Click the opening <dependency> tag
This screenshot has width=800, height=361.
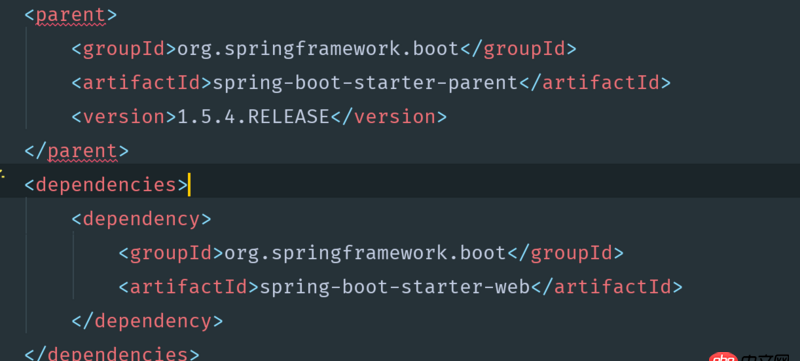tap(141, 219)
